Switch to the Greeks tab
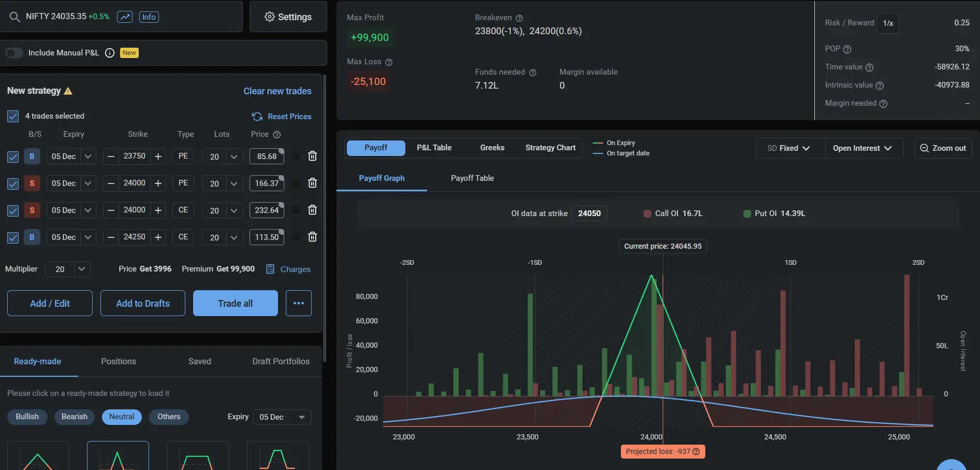Viewport: 980px width, 470px height. (x=492, y=148)
